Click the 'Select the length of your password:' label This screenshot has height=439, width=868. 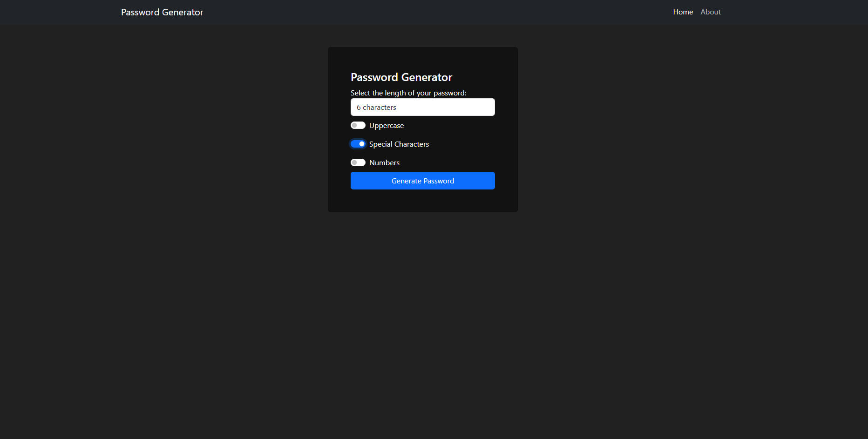[408, 93]
